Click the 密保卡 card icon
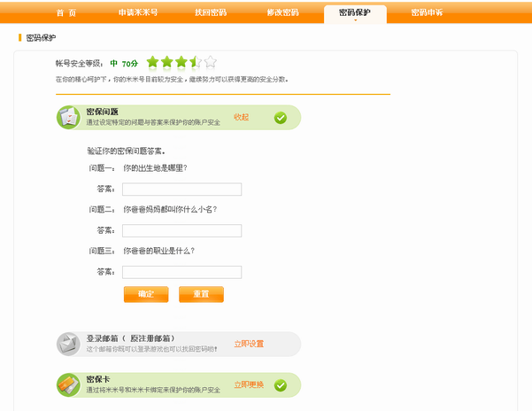This screenshot has height=411, width=532. [69, 384]
